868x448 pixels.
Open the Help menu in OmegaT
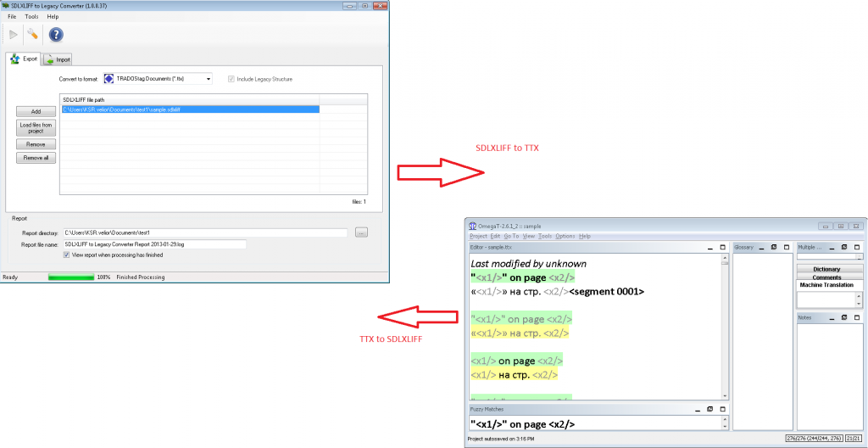(585, 236)
